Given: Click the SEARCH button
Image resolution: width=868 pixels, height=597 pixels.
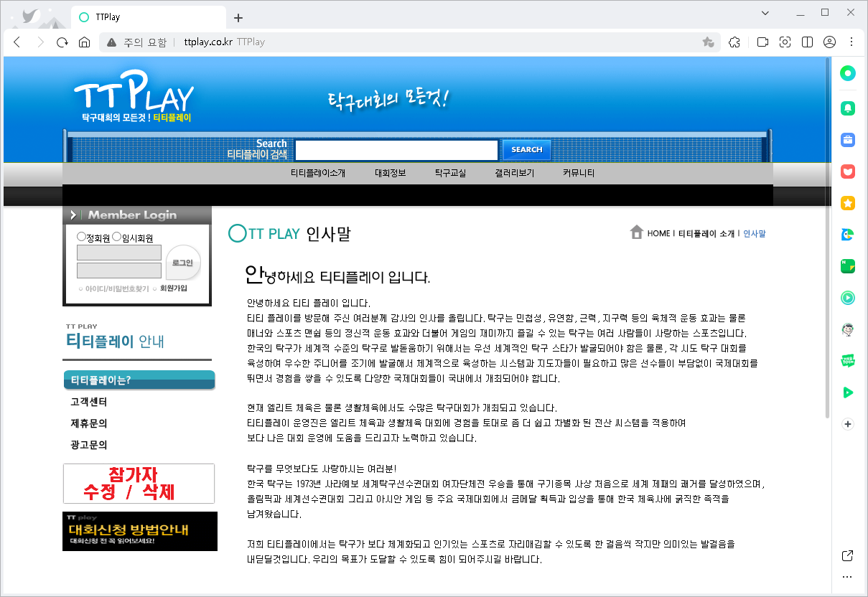Looking at the screenshot, I should click(526, 149).
